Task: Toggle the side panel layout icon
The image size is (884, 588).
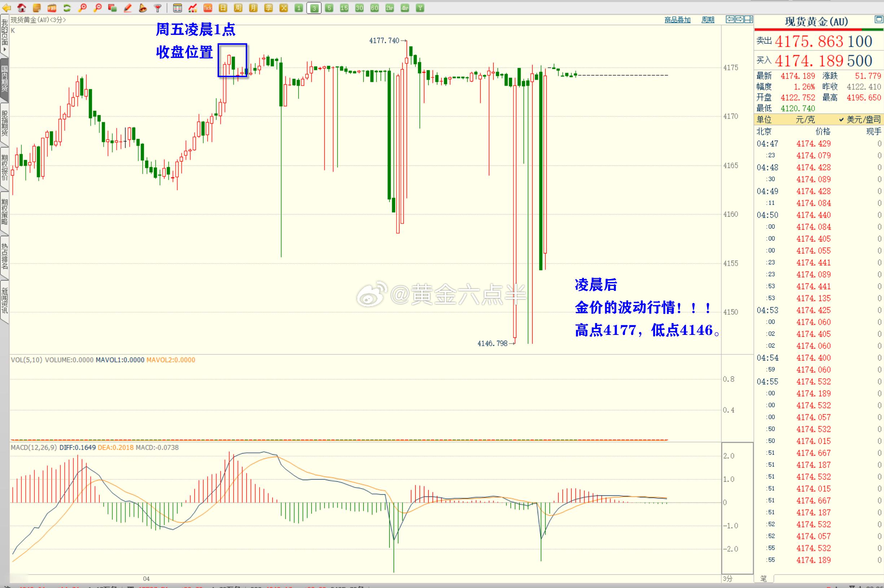Action: pyautogui.click(x=749, y=19)
